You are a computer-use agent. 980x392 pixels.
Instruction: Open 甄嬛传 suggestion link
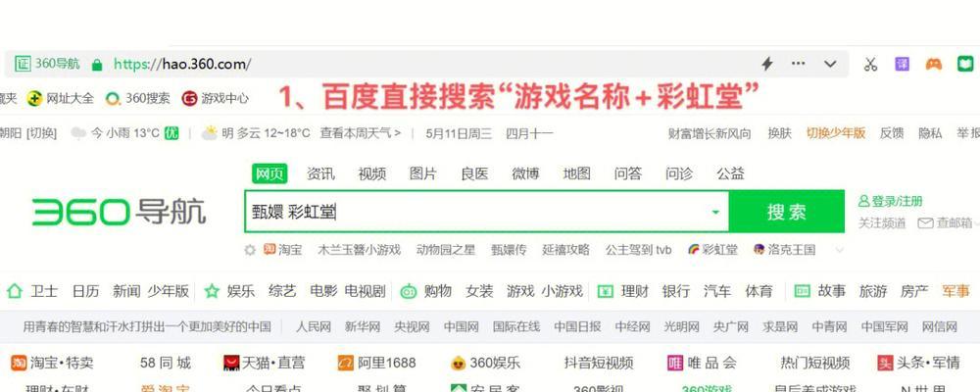click(x=509, y=250)
